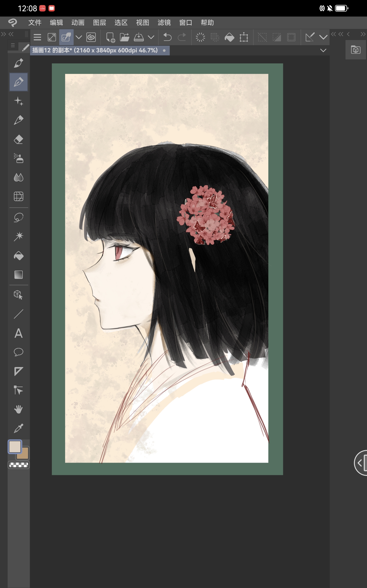
Task: Select the Pen tool in the left toolbar
Action: (x=18, y=63)
